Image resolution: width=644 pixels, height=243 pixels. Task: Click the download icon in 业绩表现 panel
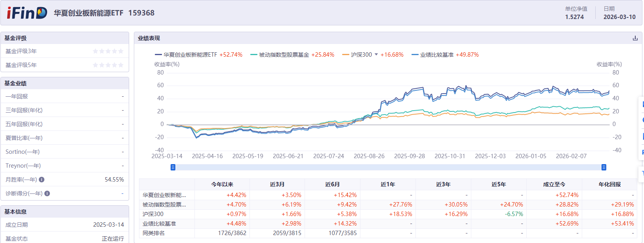pyautogui.click(x=635, y=38)
